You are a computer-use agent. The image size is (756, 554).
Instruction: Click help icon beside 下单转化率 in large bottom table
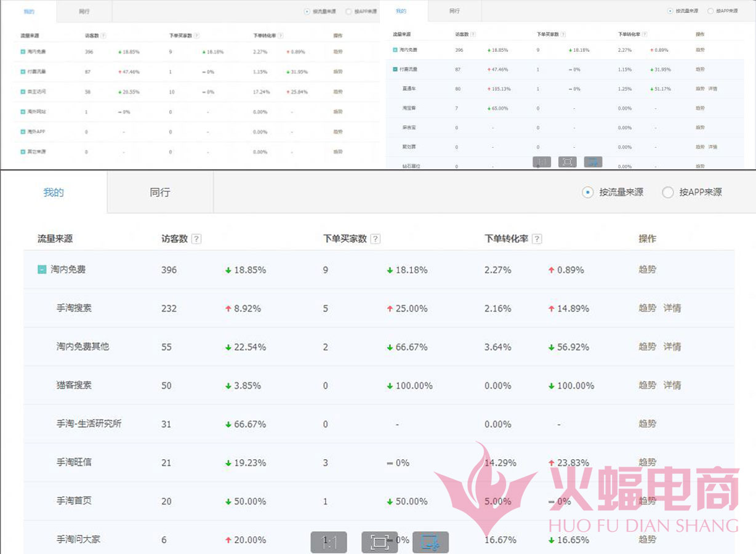(x=537, y=239)
